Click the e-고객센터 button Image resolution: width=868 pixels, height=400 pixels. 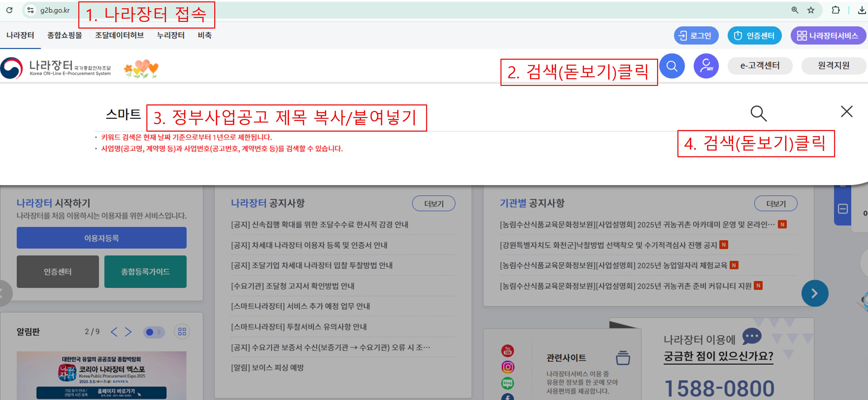(760, 66)
